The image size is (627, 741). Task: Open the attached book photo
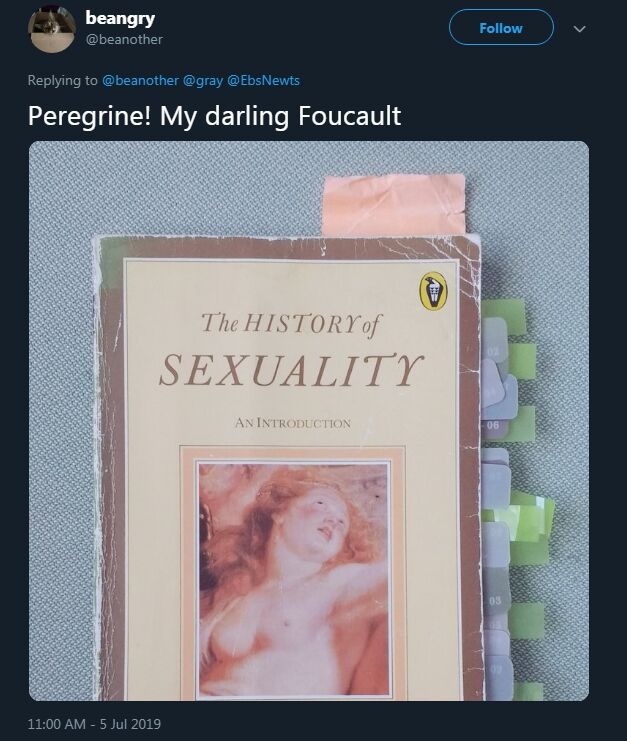click(309, 421)
